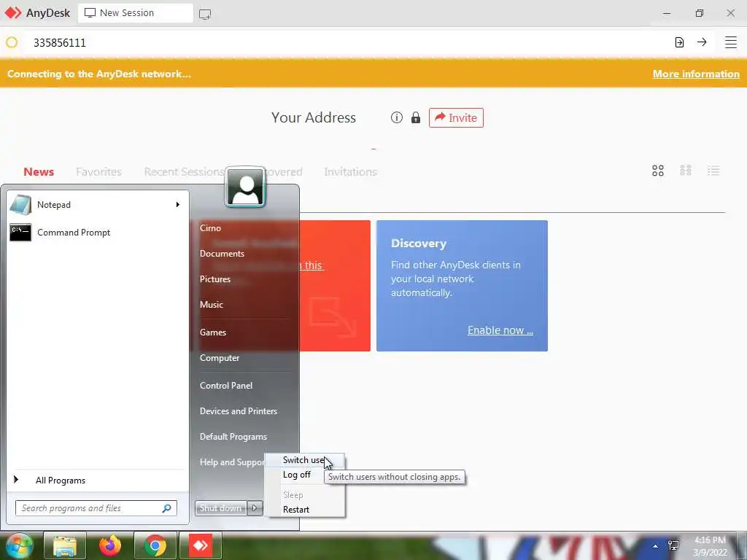The image size is (747, 560).
Task: Open Devices and Printers
Action: pos(239,411)
